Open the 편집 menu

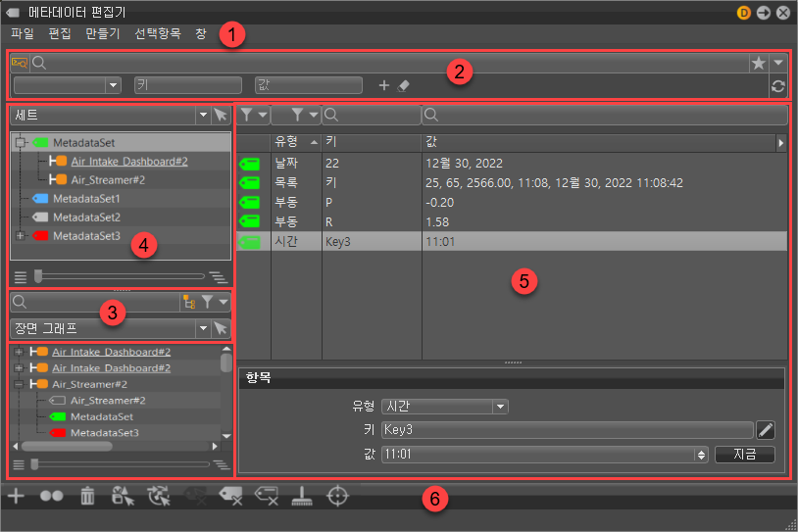(60, 34)
